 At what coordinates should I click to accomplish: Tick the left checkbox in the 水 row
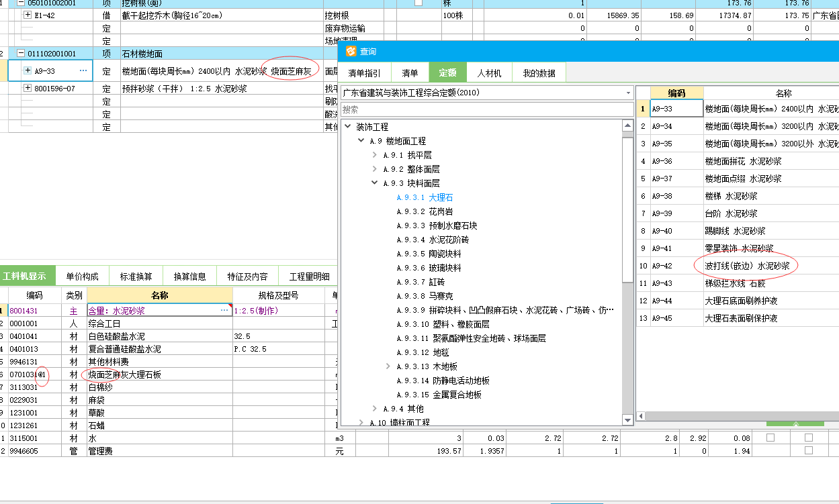(770, 438)
